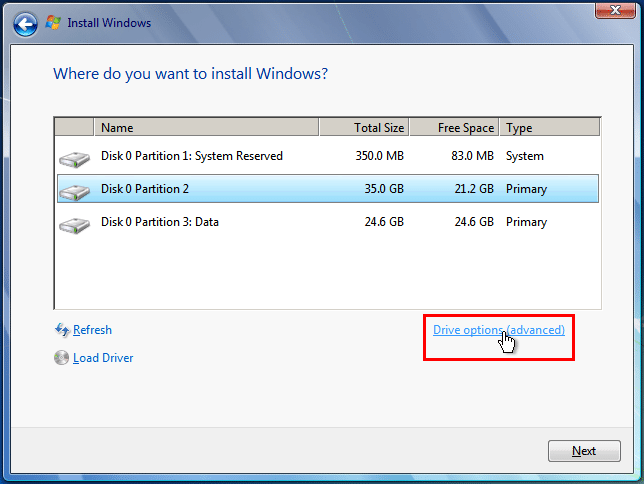Viewport: 644px width, 484px height.
Task: Open Drive options (advanced)
Action: tap(499, 330)
